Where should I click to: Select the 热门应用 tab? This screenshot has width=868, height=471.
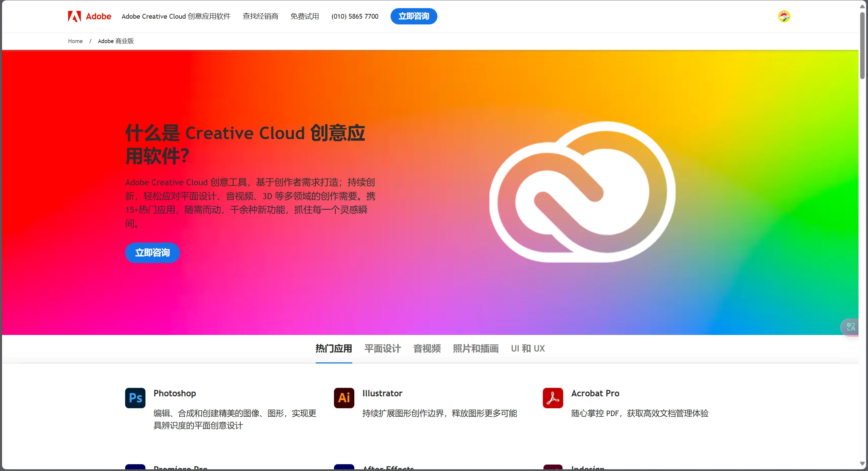[334, 348]
